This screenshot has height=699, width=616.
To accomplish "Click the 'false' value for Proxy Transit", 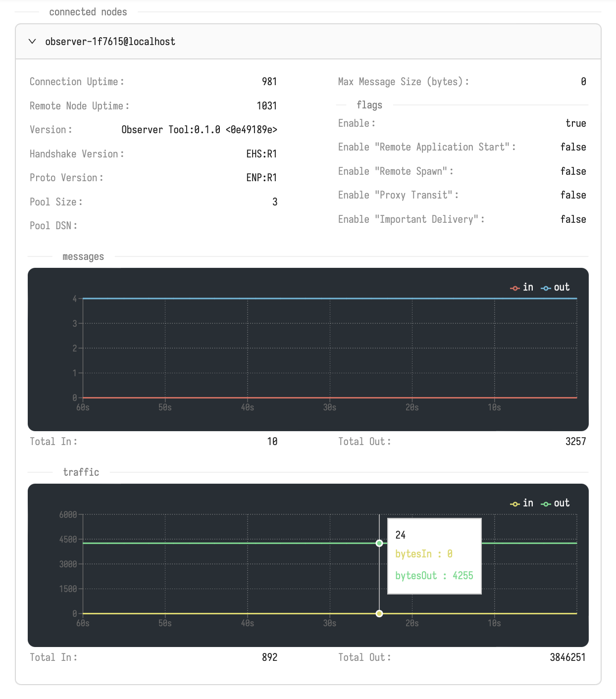I will (x=573, y=195).
